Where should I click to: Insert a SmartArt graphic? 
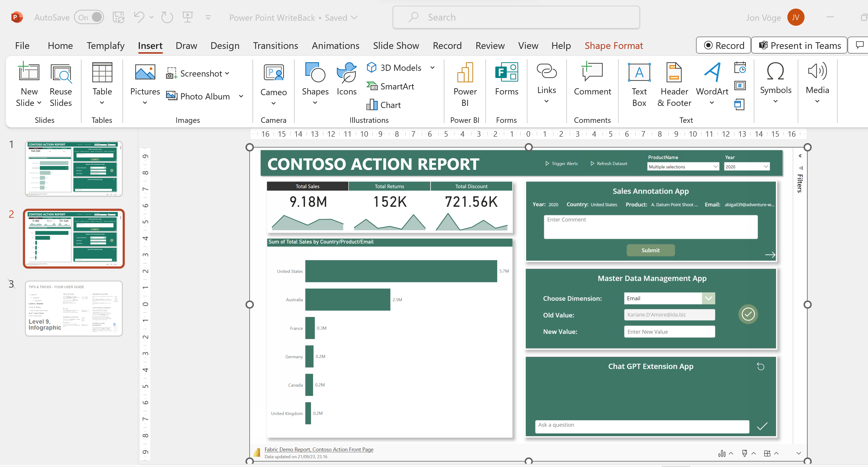click(390, 87)
